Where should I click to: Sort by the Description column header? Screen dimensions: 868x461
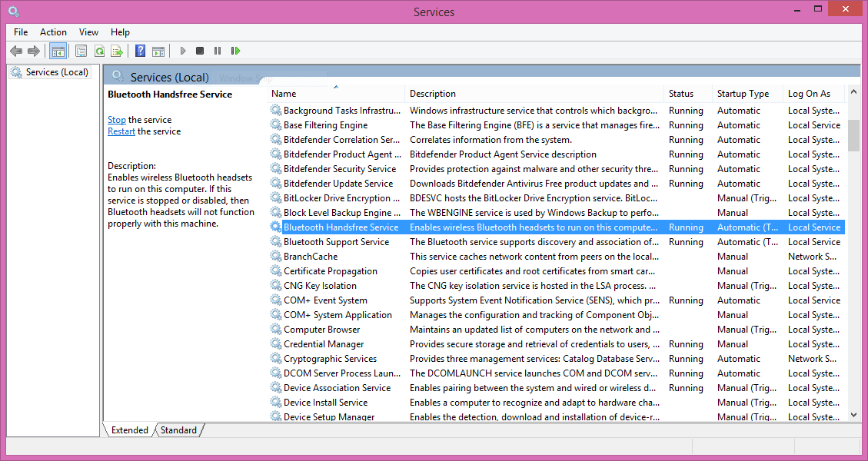534,94
